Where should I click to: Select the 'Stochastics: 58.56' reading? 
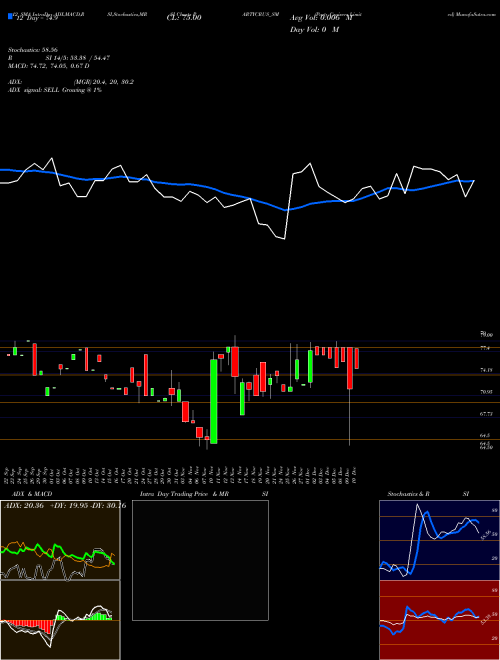click(32, 49)
